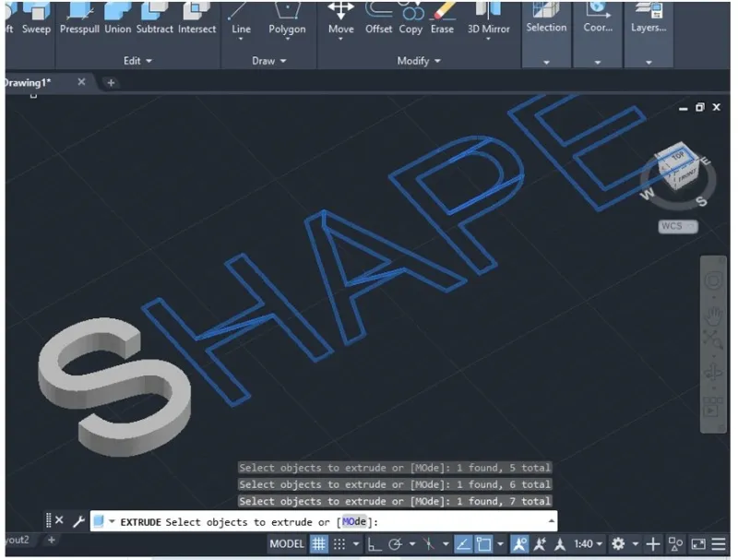This screenshot has height=560, width=738.
Task: Expand the Modify panel dropdown
Action: coord(419,61)
